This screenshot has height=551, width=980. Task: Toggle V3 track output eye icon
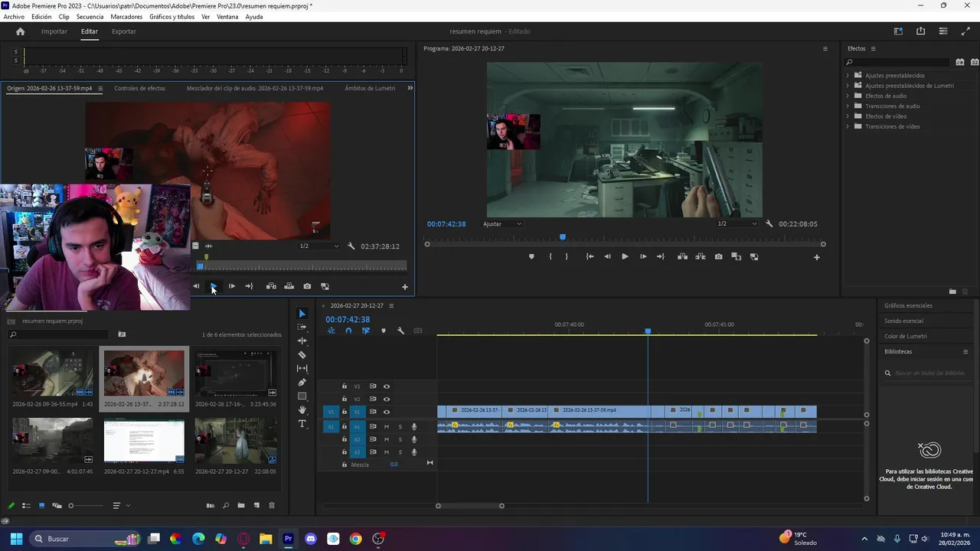coord(387,386)
